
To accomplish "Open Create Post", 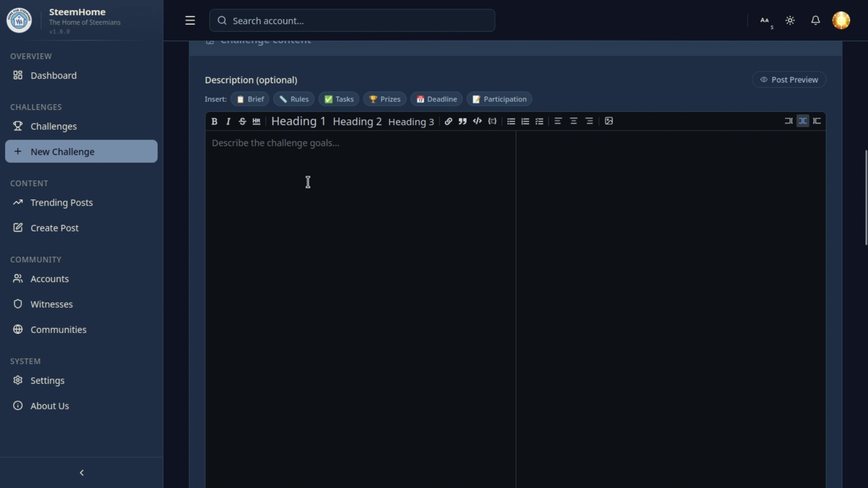I will click(x=81, y=228).
